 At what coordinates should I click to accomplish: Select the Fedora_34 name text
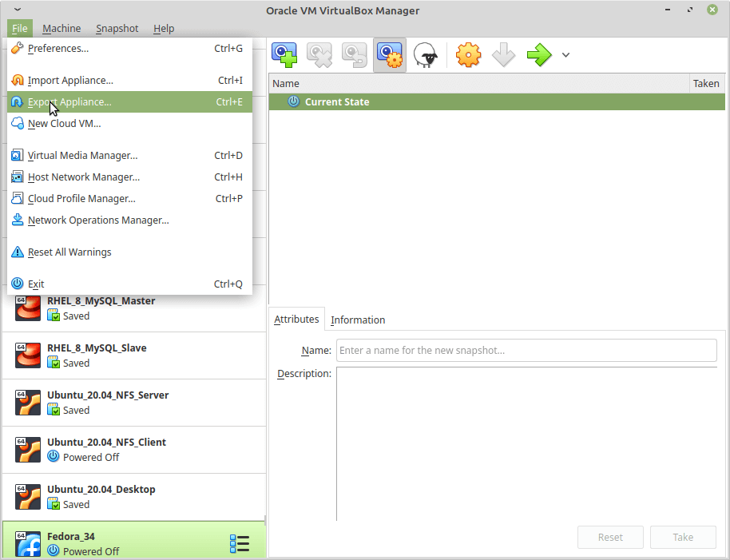[x=71, y=536]
